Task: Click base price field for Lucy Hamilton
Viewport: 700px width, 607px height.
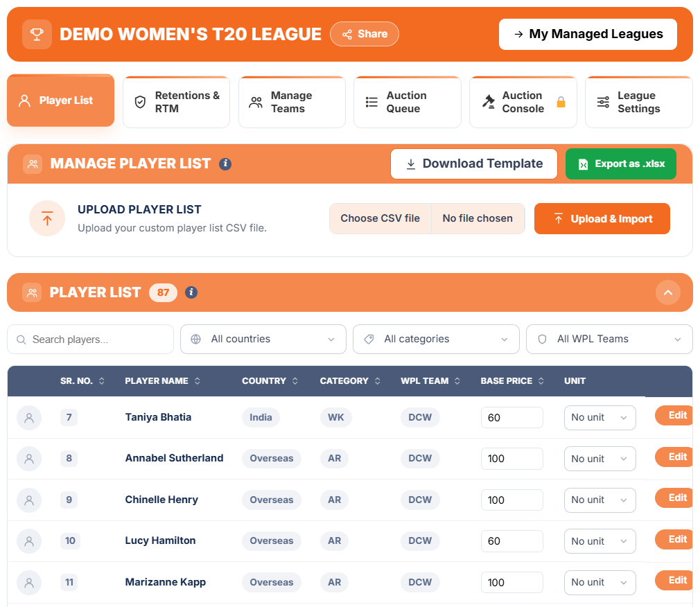Action: 512,541
